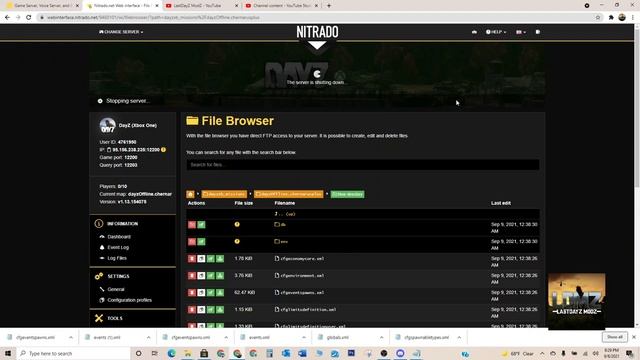Delete the cfgeconomycore.xml file
Image resolution: width=640 pixels, height=360 pixels.
click(192, 259)
